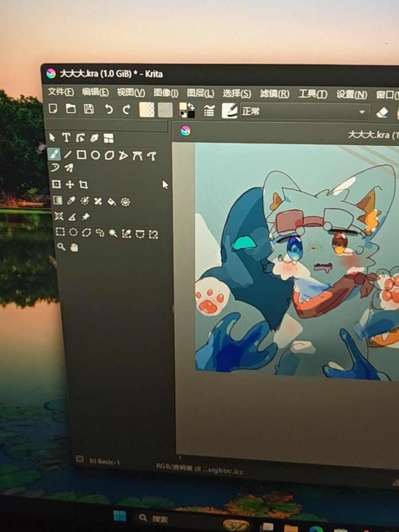The image size is (399, 532).
Task: Select the Measure tool
Action: pos(72,217)
